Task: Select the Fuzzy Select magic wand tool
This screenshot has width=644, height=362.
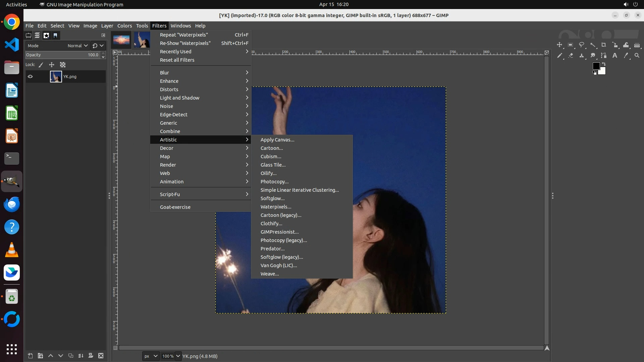Action: click(x=593, y=45)
